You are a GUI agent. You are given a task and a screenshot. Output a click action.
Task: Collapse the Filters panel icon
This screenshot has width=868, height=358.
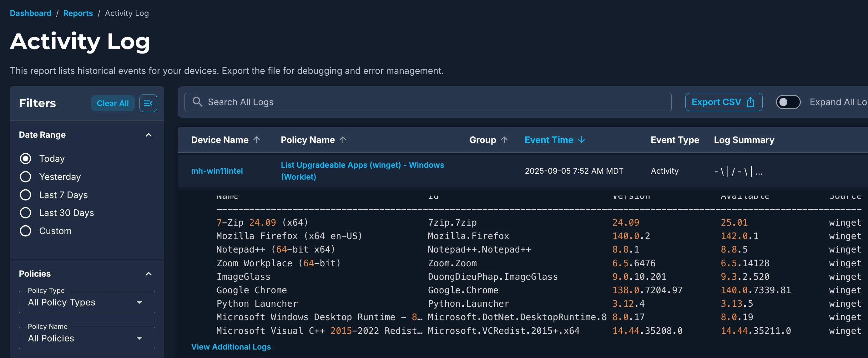148,103
